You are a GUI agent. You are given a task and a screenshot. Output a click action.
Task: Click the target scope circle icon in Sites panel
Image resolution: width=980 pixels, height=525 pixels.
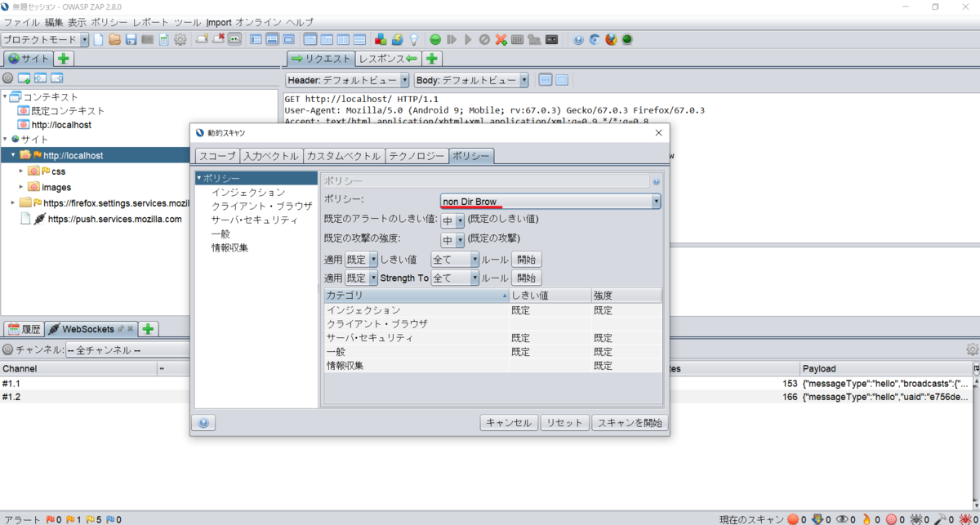click(8, 78)
